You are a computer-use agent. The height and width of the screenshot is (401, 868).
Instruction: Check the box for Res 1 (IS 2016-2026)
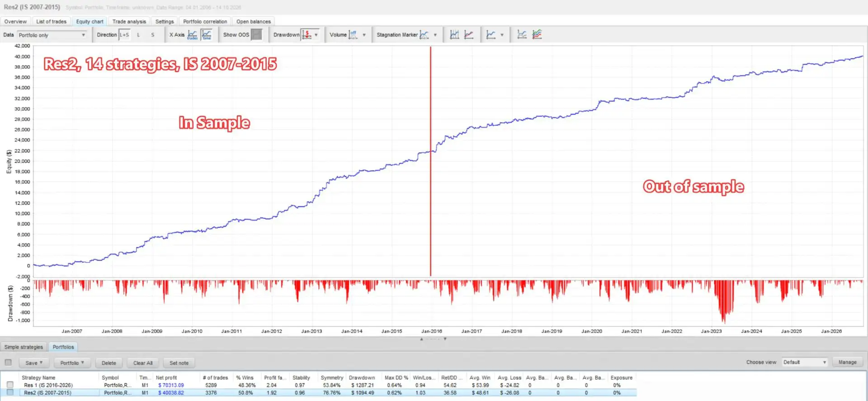(x=10, y=385)
